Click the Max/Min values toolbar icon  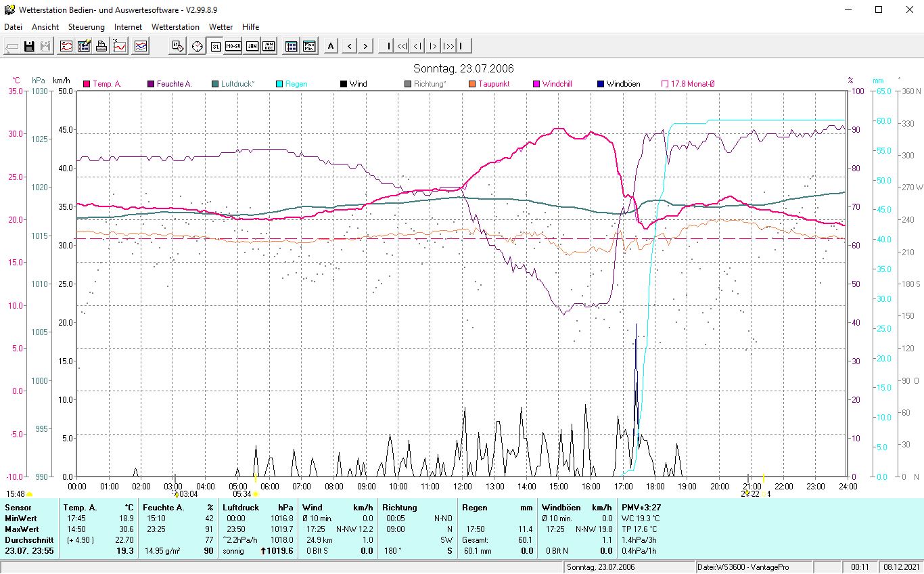tap(309, 46)
